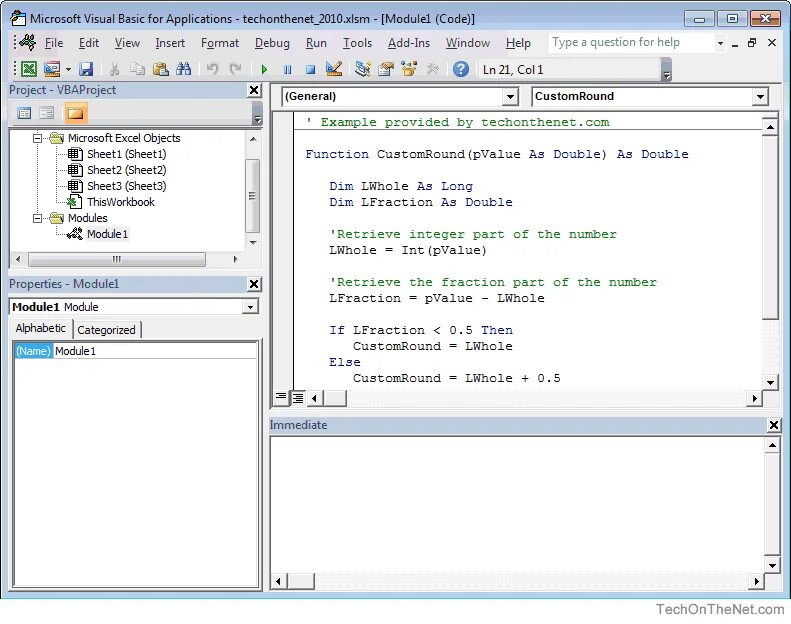
Task: Click the code window scroll down arrow
Action: click(770, 382)
